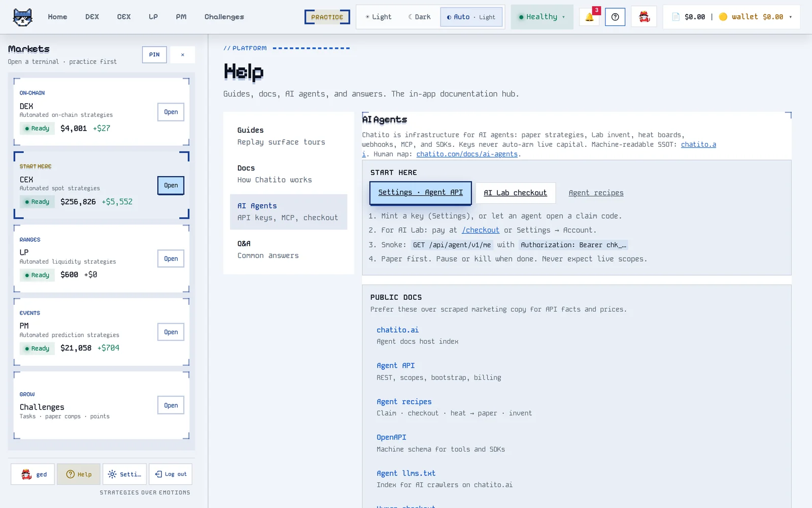Open Help in bottom bar

(x=79, y=474)
